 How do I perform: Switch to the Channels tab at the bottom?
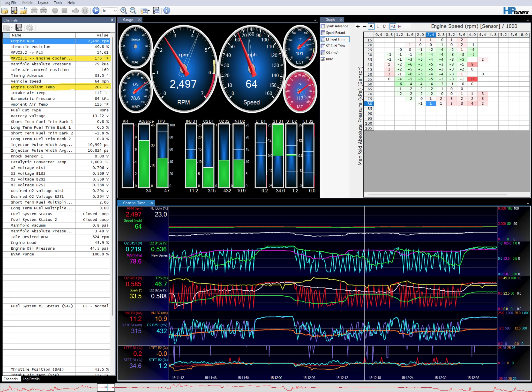point(11,379)
